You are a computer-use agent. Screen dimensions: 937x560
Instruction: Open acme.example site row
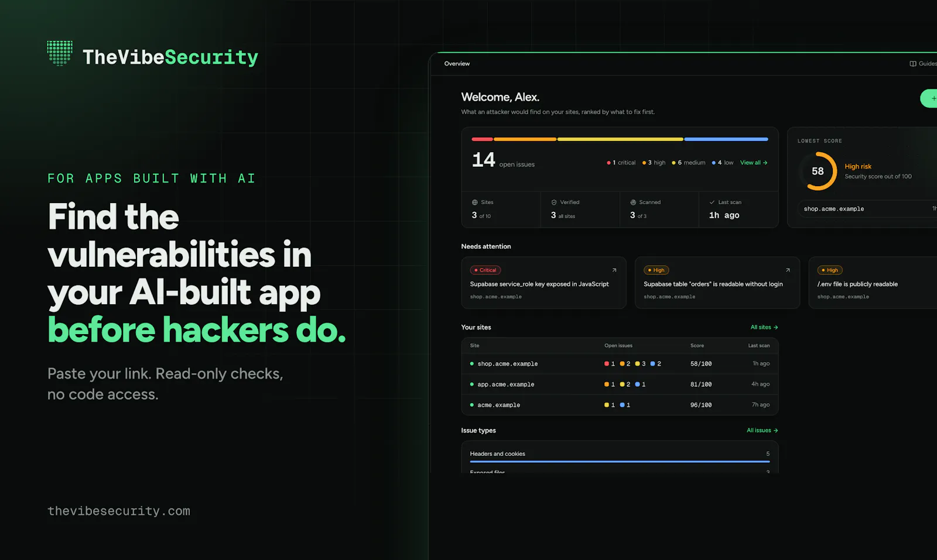(x=620, y=405)
